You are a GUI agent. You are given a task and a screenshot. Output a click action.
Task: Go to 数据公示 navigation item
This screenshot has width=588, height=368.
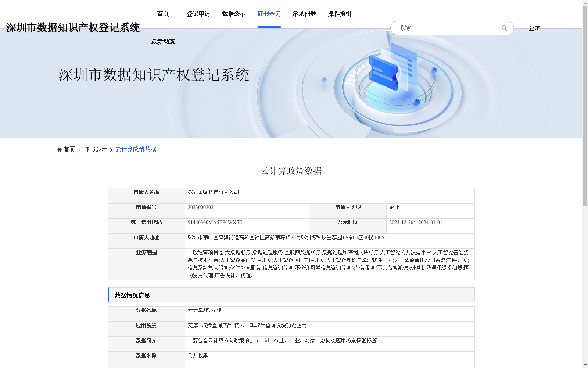tap(234, 14)
